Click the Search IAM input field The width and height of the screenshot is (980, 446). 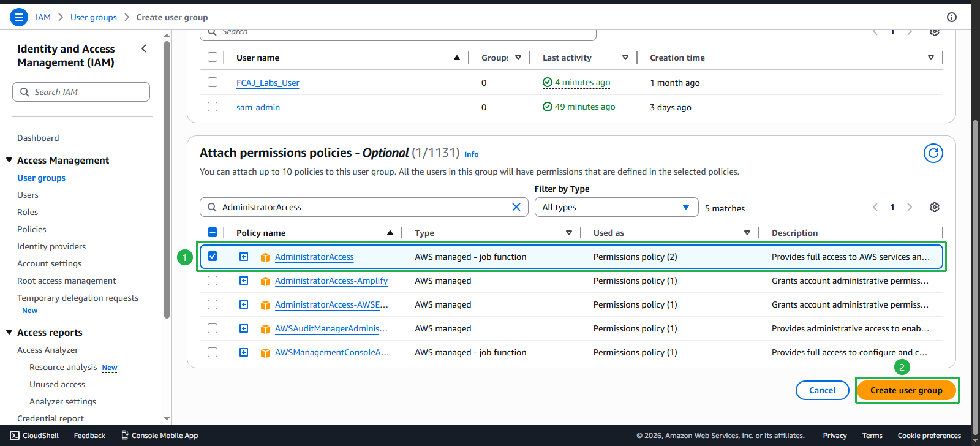click(x=81, y=92)
